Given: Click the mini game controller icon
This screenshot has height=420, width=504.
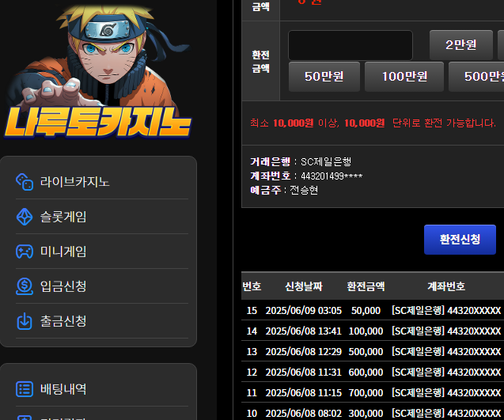Looking at the screenshot, I should click(25, 252).
